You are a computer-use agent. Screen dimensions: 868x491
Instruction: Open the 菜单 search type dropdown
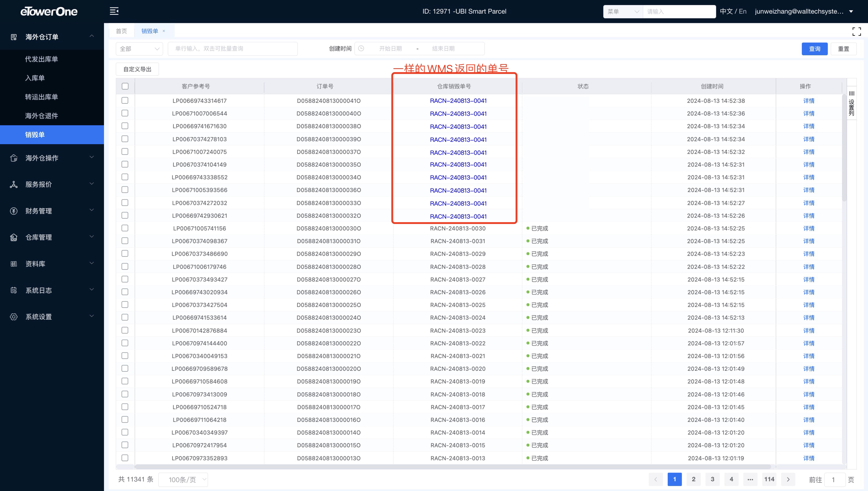623,12
